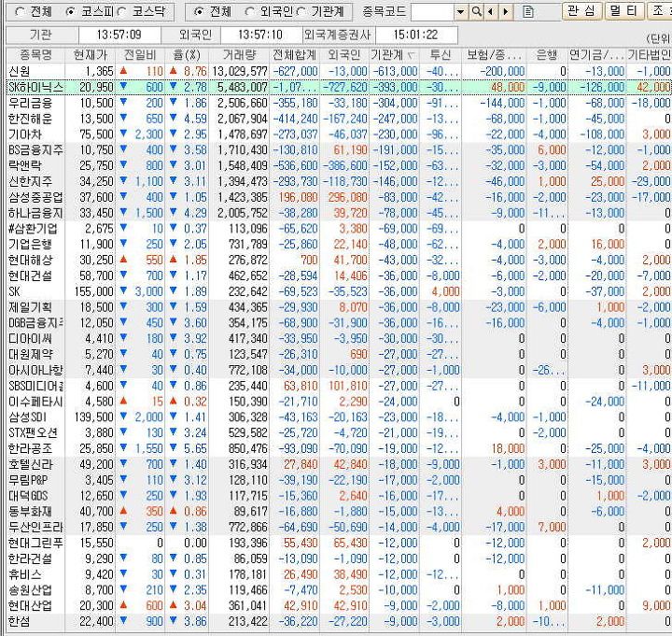Toggle sort on the 기관계 column header
The height and width of the screenshot is (636, 672).
point(394,55)
